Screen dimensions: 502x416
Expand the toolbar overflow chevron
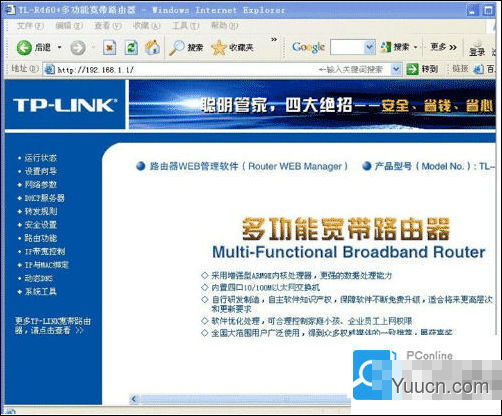coord(274,40)
